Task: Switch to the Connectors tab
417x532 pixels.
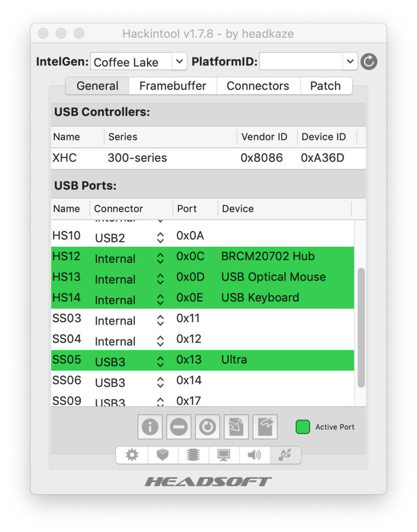Action: [x=258, y=86]
